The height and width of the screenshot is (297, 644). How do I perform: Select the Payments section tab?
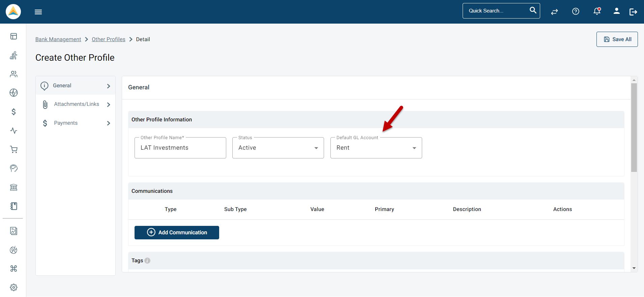coord(76,123)
